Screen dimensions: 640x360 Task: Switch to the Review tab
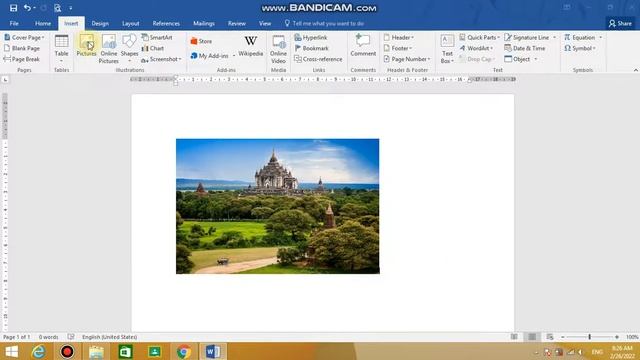237,23
